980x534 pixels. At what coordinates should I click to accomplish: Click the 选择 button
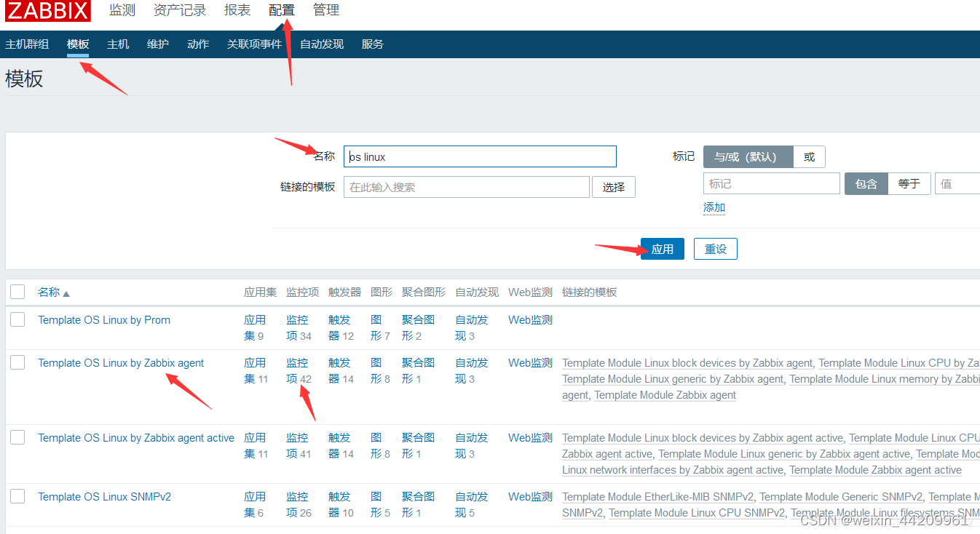click(614, 187)
